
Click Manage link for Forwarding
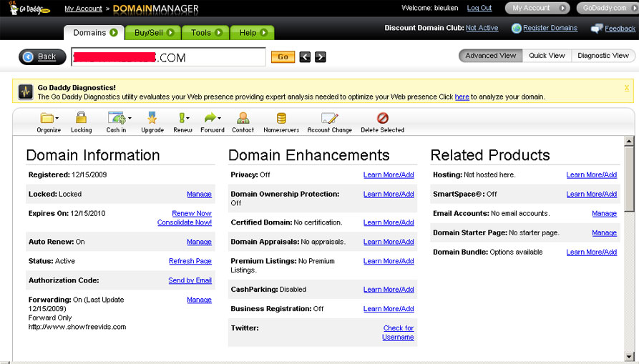pos(199,300)
